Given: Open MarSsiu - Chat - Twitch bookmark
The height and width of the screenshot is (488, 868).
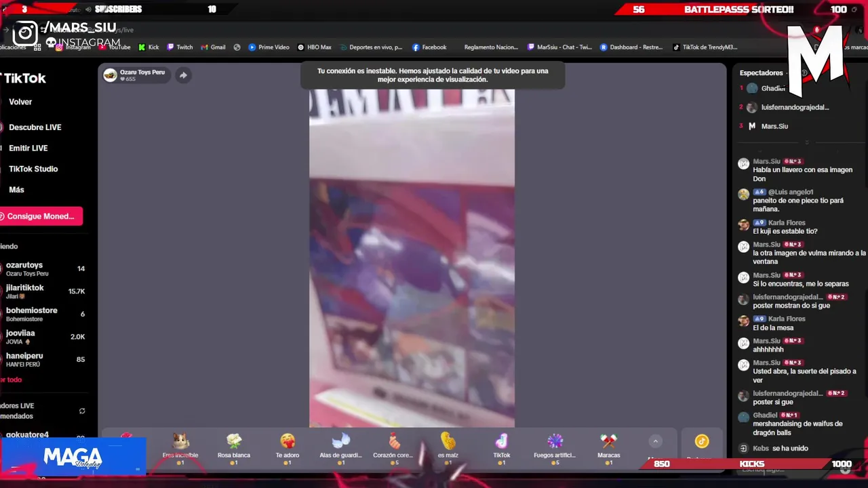Looking at the screenshot, I should tap(559, 47).
